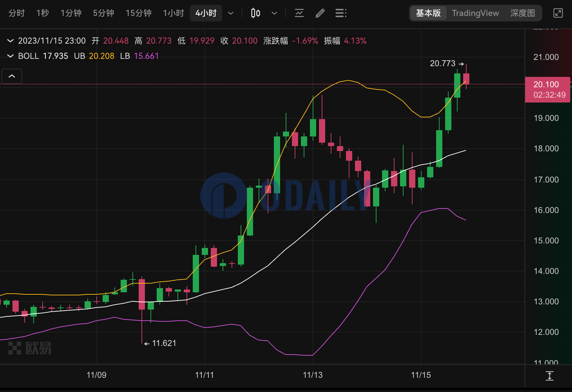Click the BOLL indicator label
The height and width of the screenshot is (392, 572).
(x=28, y=56)
